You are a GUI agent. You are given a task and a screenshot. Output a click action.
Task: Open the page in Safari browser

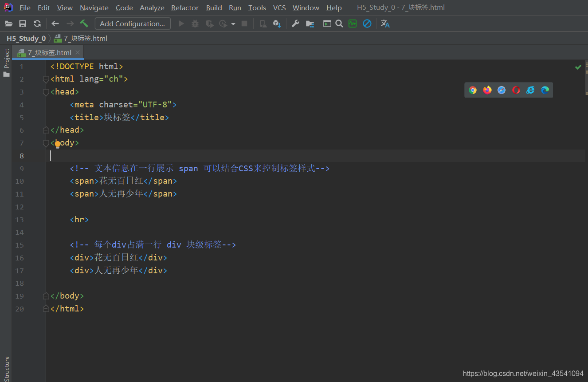pyautogui.click(x=502, y=90)
